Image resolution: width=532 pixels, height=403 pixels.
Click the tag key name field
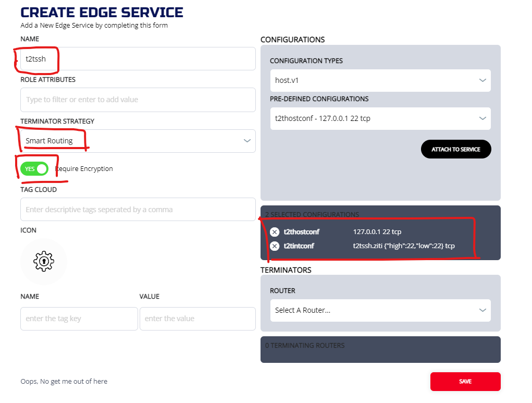(79, 319)
